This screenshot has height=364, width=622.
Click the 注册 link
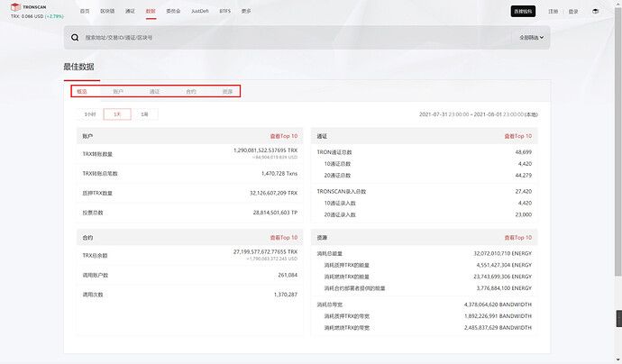click(553, 12)
